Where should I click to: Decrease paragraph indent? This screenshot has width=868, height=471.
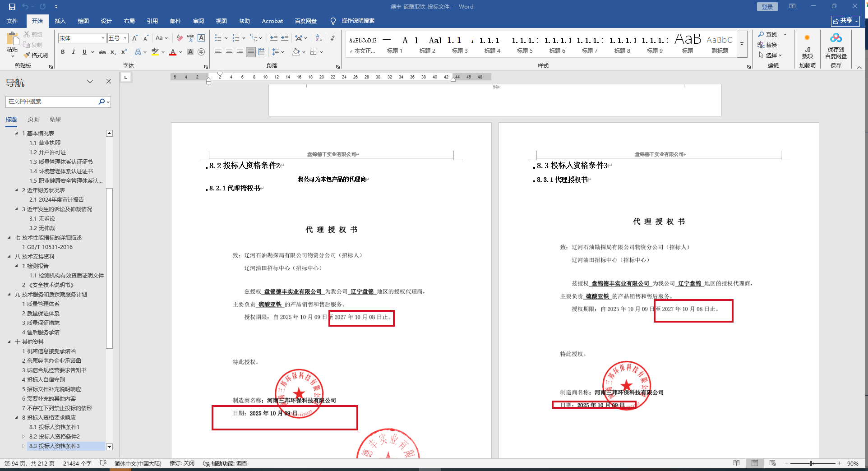point(274,38)
